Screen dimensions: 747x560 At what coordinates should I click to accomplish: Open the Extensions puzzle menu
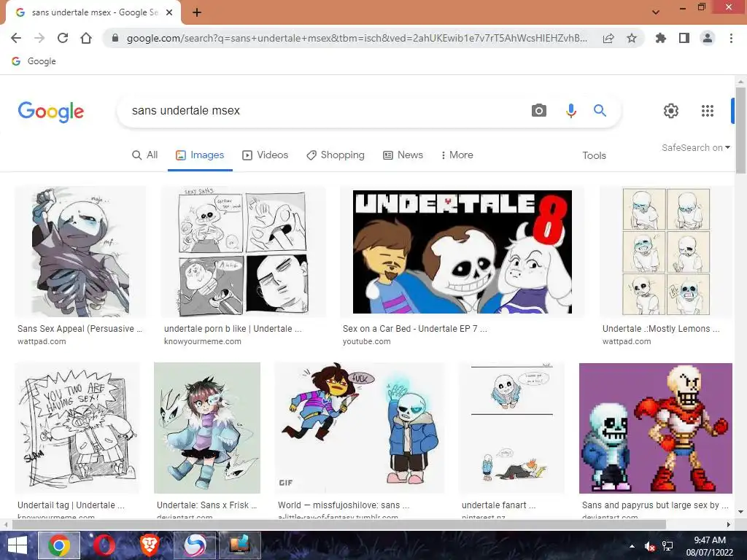pos(660,38)
